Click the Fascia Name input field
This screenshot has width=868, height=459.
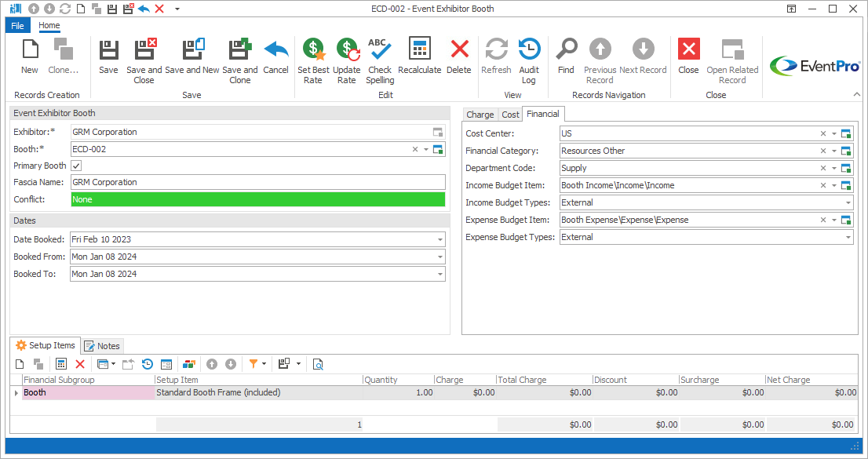point(258,182)
